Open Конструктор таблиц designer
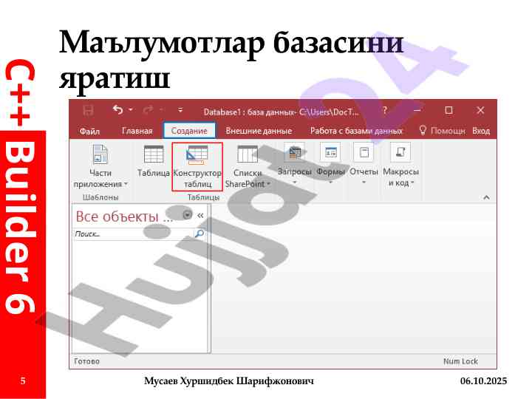This screenshot has height=399, width=532. 197,166
